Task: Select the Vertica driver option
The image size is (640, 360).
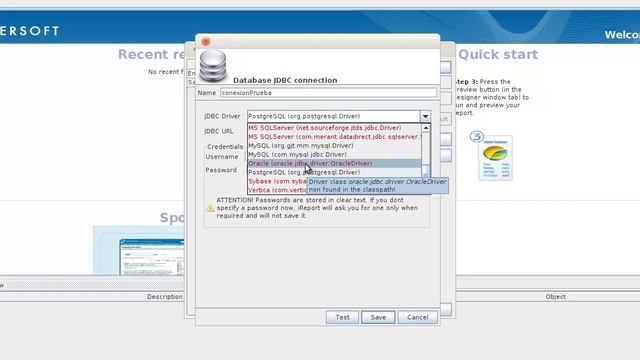Action: coord(278,190)
